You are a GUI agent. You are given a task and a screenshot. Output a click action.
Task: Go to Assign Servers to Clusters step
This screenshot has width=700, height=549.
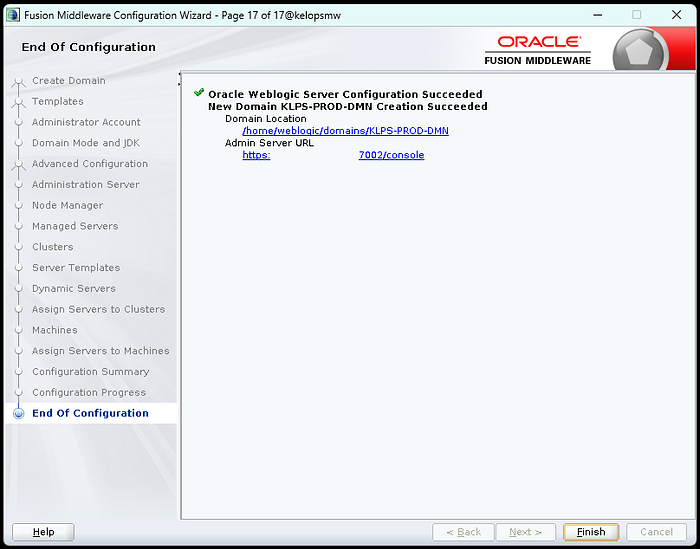tap(98, 309)
